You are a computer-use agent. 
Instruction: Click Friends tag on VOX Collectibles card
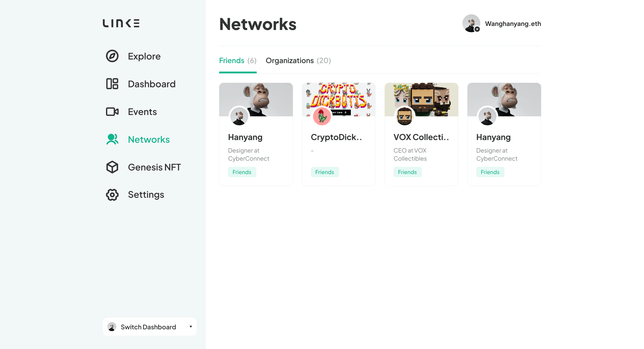(x=407, y=172)
